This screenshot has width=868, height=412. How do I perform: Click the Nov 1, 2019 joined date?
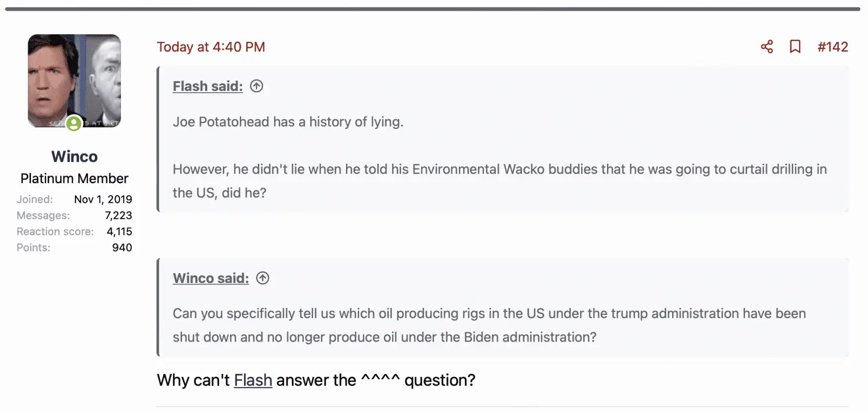103,199
